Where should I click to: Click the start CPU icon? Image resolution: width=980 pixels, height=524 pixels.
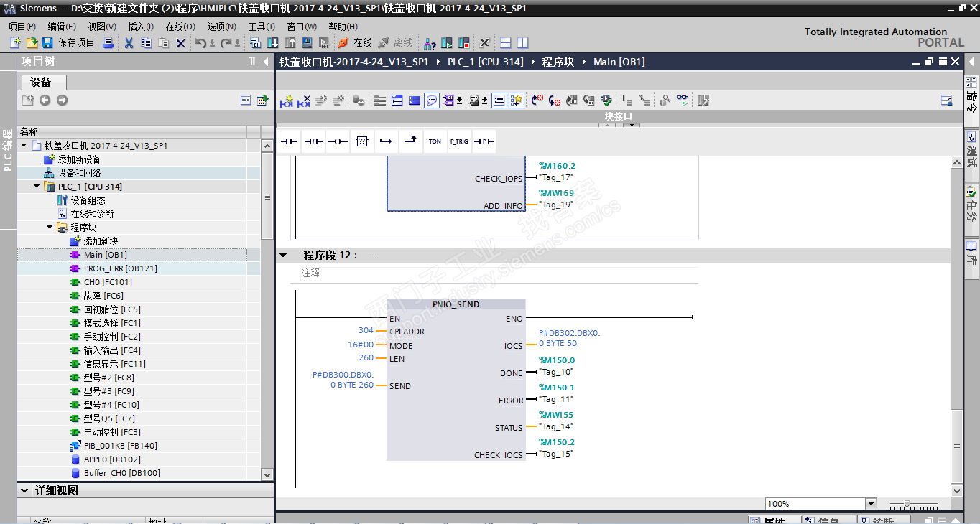(446, 43)
